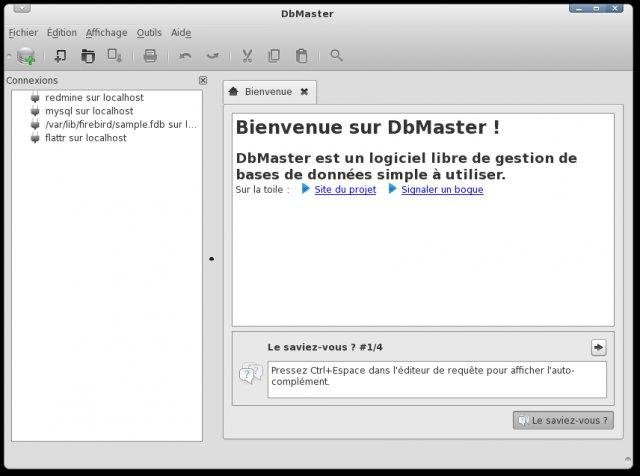The image size is (640, 476).
Task: Close the Connexions panel
Action: pyautogui.click(x=203, y=80)
